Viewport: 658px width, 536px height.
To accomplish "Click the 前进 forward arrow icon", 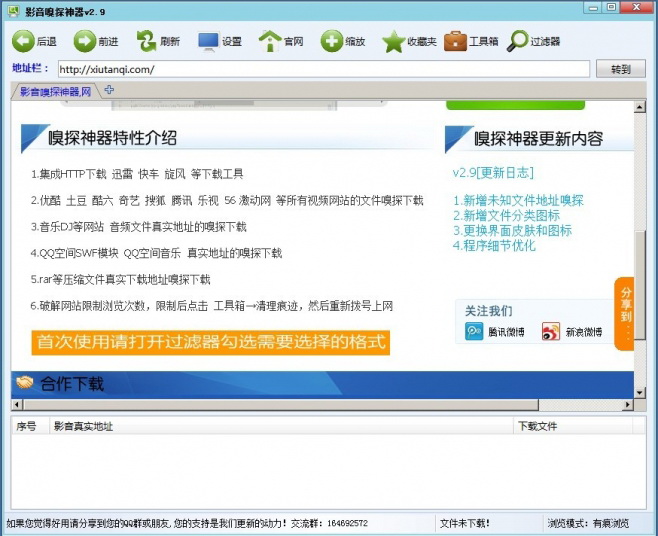I will click(x=85, y=41).
